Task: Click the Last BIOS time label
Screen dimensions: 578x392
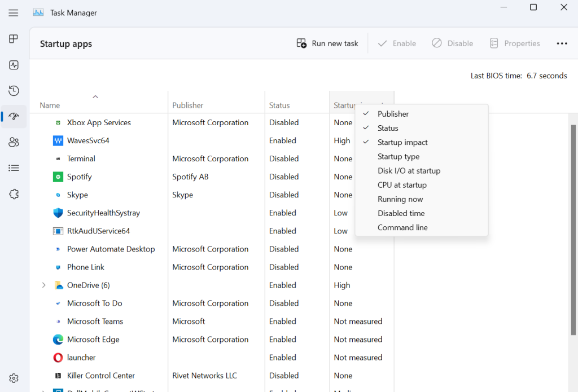Action: 496,76
